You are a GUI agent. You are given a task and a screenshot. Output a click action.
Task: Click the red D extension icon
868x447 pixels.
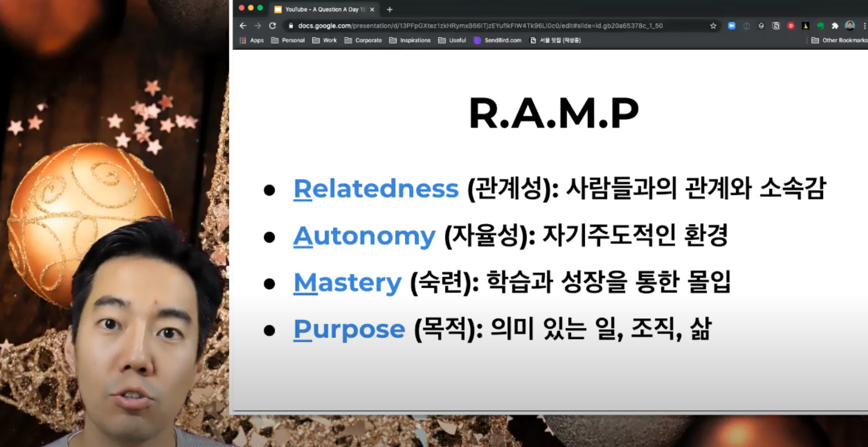[791, 26]
